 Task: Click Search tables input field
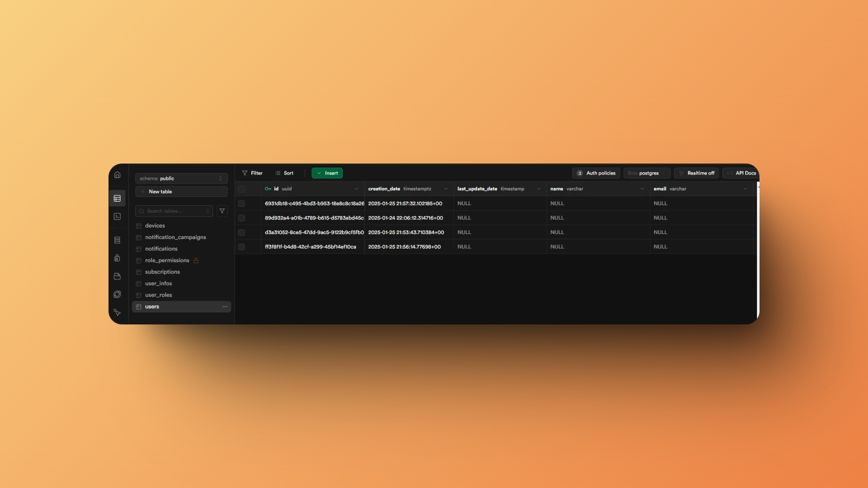[174, 211]
